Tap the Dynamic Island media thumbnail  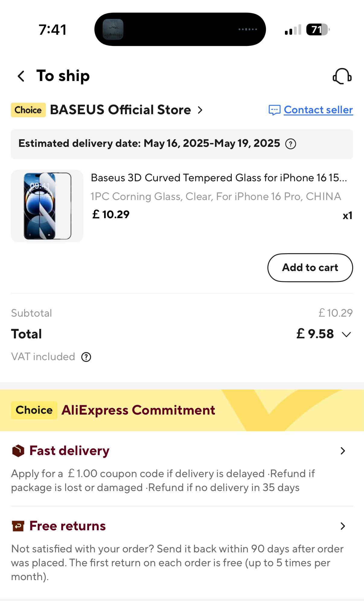[113, 29]
